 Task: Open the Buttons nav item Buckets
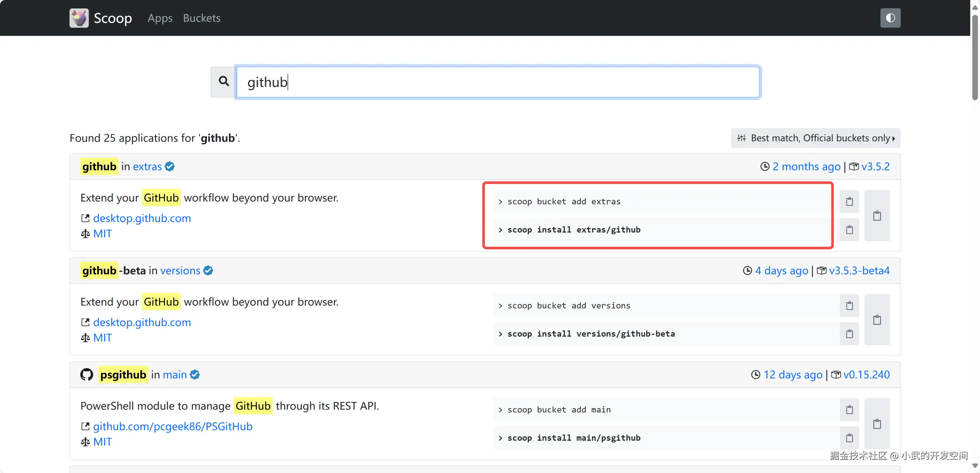click(201, 18)
